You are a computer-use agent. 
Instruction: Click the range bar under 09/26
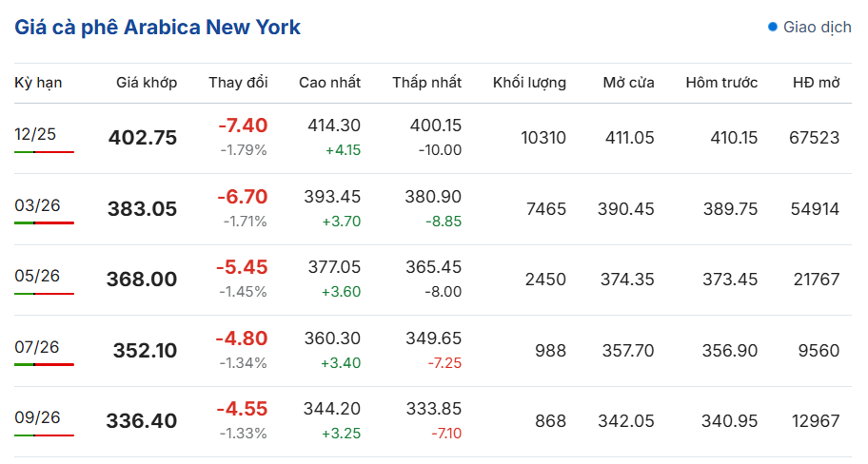pyautogui.click(x=44, y=435)
